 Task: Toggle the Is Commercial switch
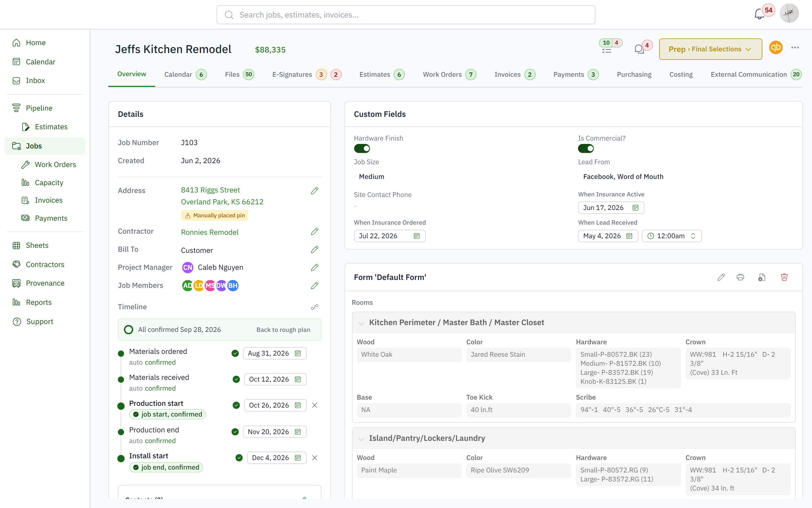[586, 148]
